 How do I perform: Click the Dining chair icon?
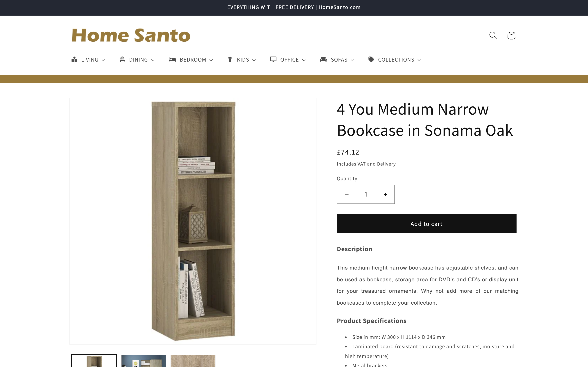122,60
